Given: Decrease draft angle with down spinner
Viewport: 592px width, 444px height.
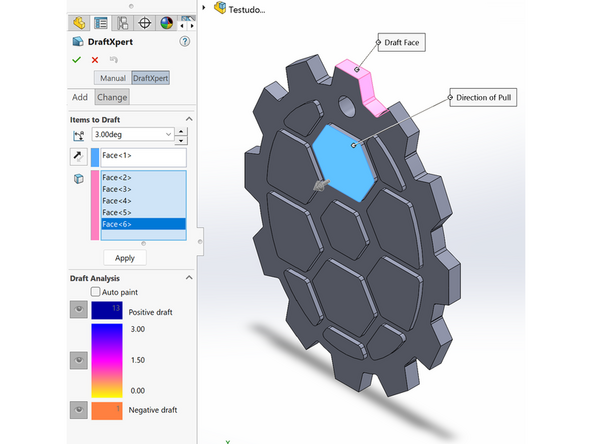Looking at the screenshot, I should (181, 140).
